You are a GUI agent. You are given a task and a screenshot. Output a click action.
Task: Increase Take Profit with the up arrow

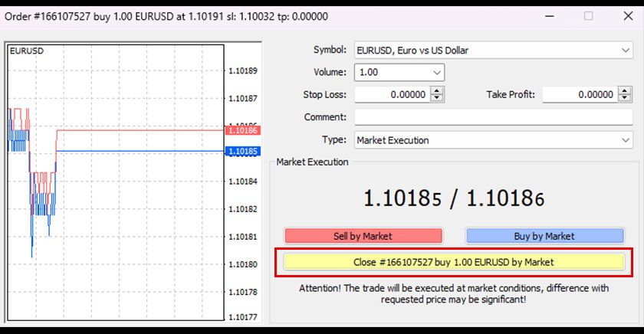625,90
